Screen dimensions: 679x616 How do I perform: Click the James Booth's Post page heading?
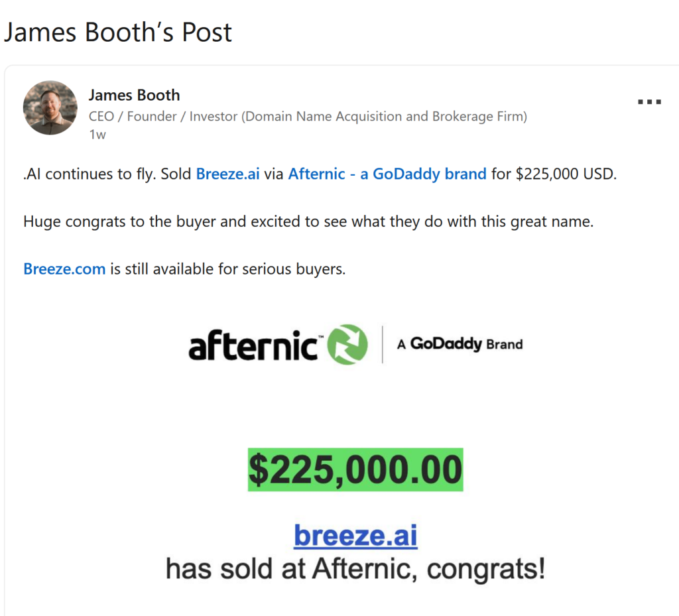(118, 32)
